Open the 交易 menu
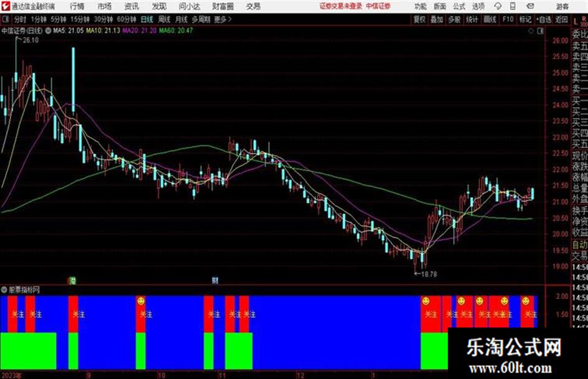588x379 pixels. tap(253, 6)
